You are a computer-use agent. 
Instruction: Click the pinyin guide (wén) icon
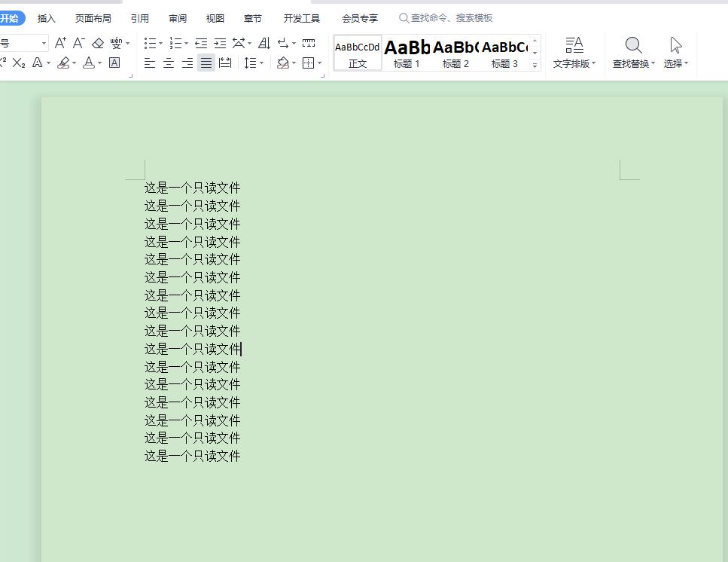point(116,43)
